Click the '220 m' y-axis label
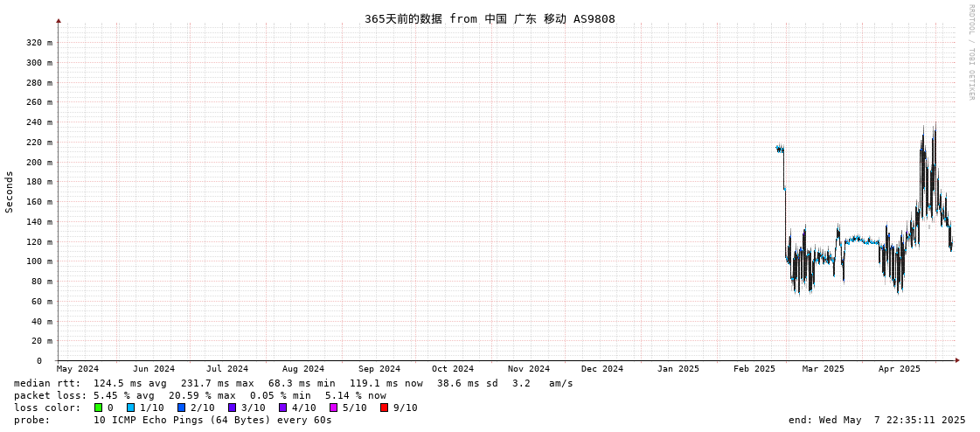 (x=38, y=142)
